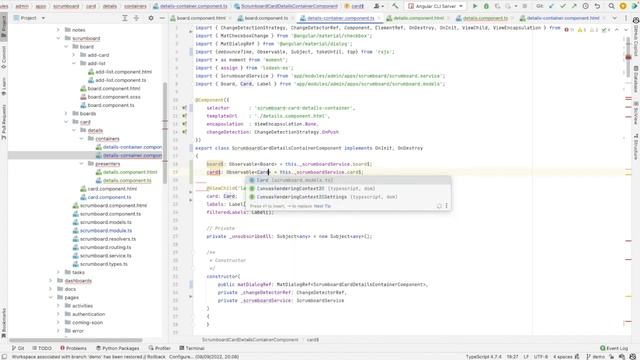The width and height of the screenshot is (640, 360).
Task: Click the card$ breadcrumb below the editor
Action: coord(313,340)
